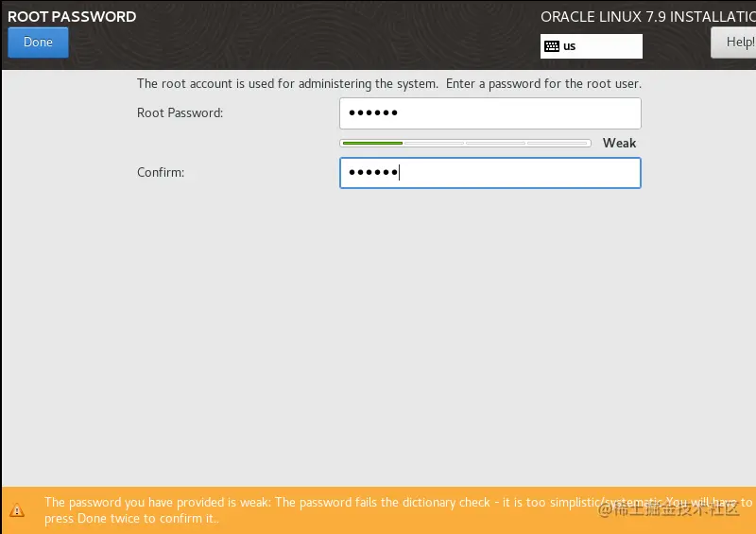Click the Weak strength label
The height and width of the screenshot is (534, 756).
coord(619,144)
